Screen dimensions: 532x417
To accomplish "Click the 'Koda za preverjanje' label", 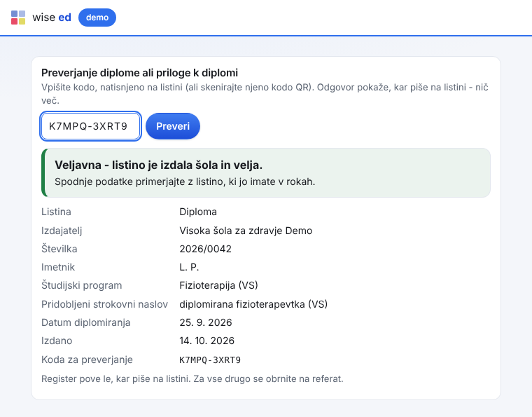I will click(87, 360).
